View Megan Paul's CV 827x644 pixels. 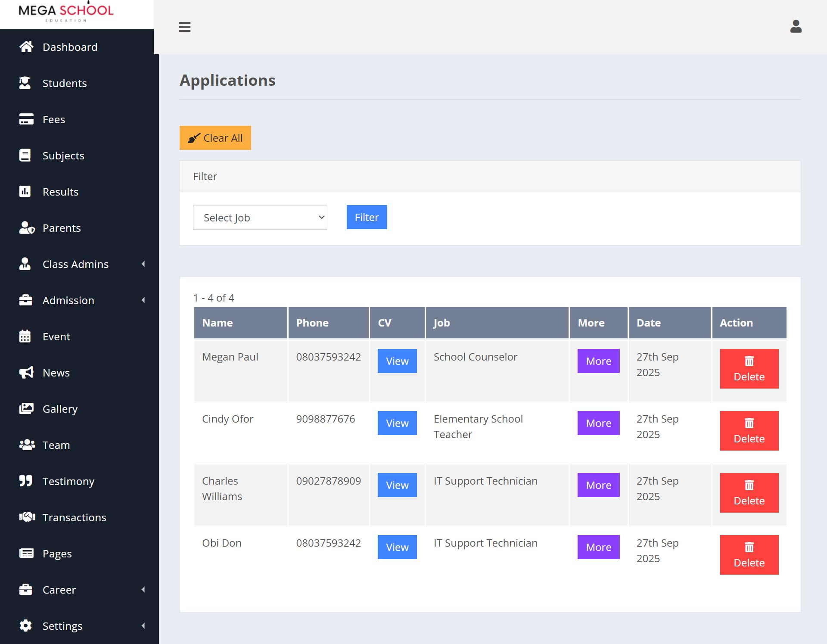point(397,361)
